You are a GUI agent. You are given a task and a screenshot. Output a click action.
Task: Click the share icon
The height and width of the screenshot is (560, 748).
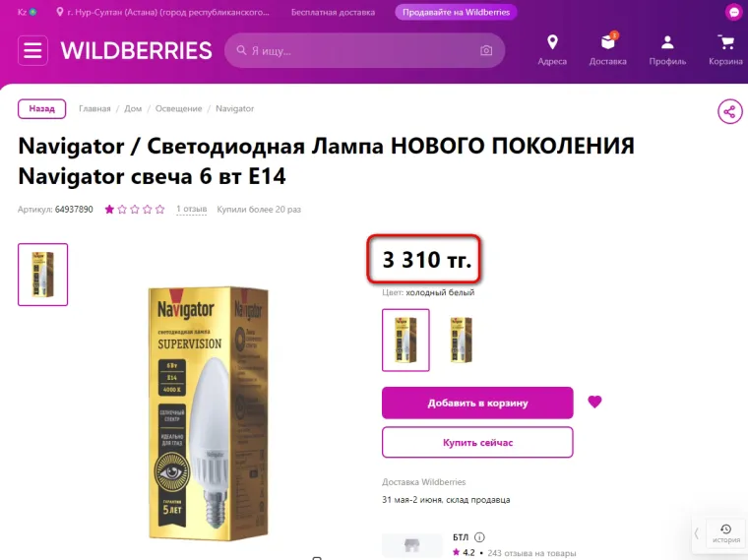point(730,112)
